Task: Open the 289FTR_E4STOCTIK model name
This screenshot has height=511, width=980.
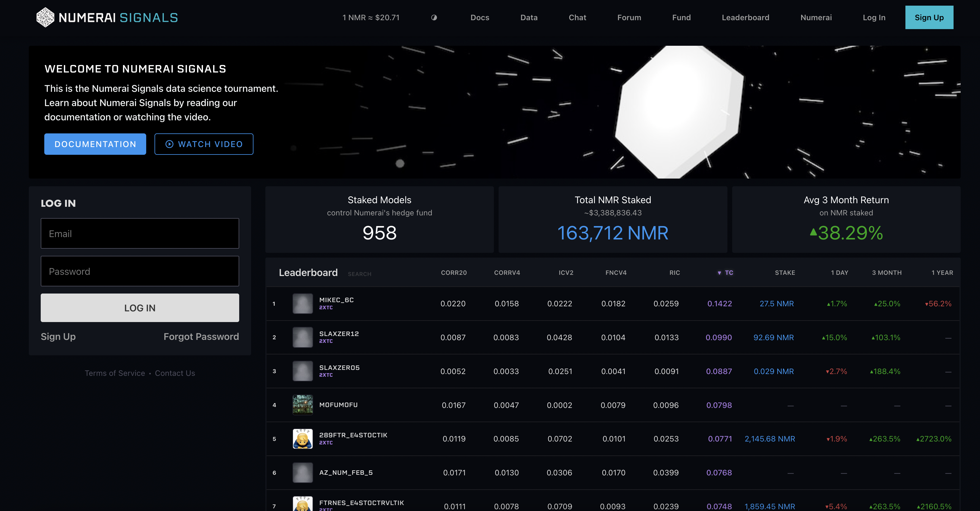Action: (353, 435)
